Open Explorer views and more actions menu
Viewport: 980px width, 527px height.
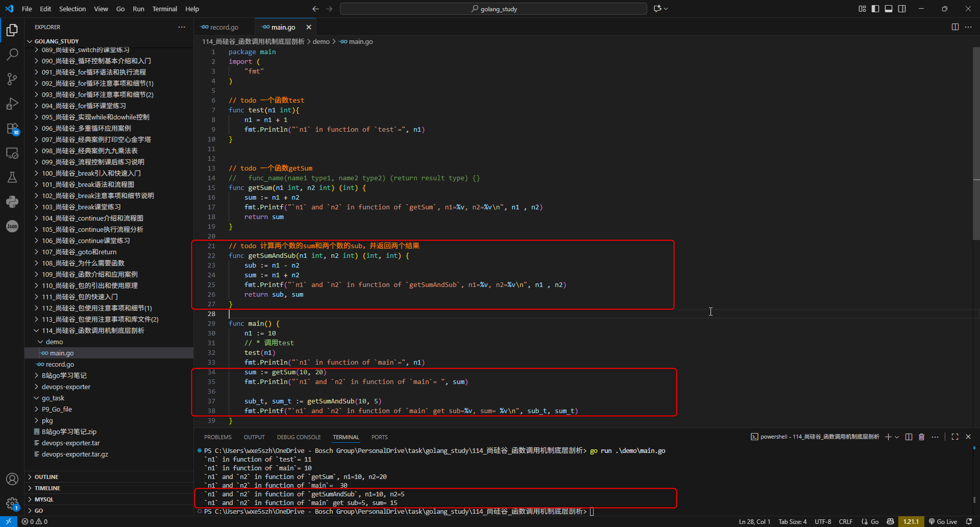(182, 27)
